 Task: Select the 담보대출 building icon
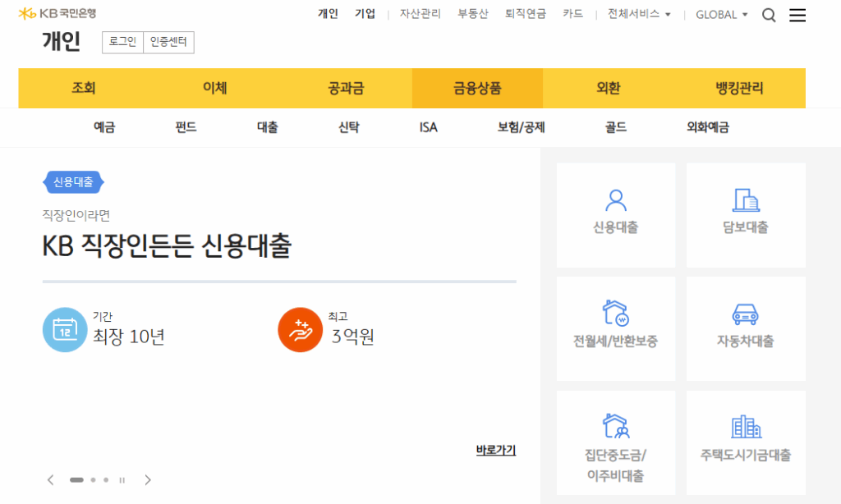[745, 214]
